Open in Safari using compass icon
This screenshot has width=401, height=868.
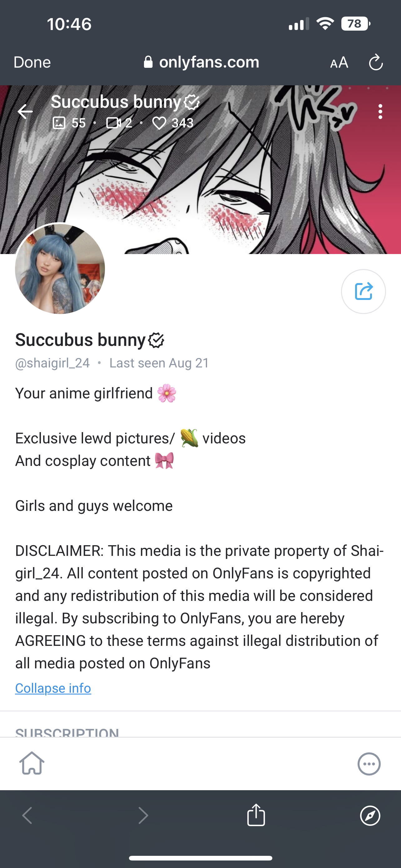(x=370, y=816)
